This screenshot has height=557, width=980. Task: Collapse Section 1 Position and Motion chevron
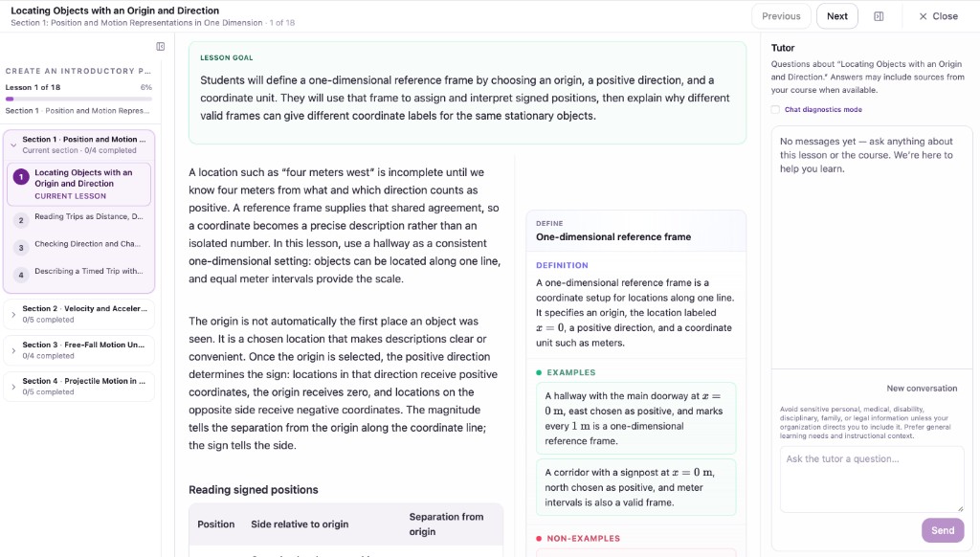point(13,145)
